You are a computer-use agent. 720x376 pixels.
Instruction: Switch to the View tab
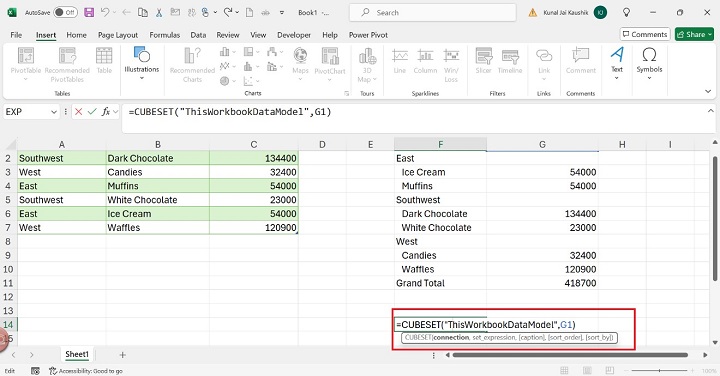click(258, 35)
